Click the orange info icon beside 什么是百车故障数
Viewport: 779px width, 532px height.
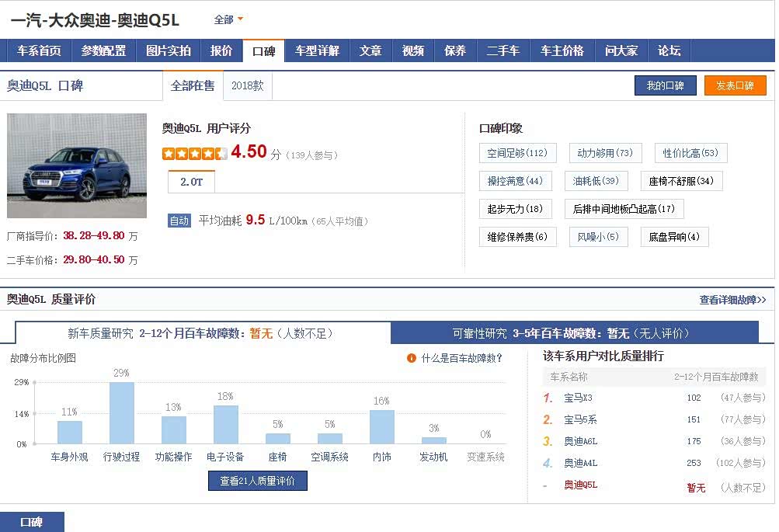tap(412, 358)
